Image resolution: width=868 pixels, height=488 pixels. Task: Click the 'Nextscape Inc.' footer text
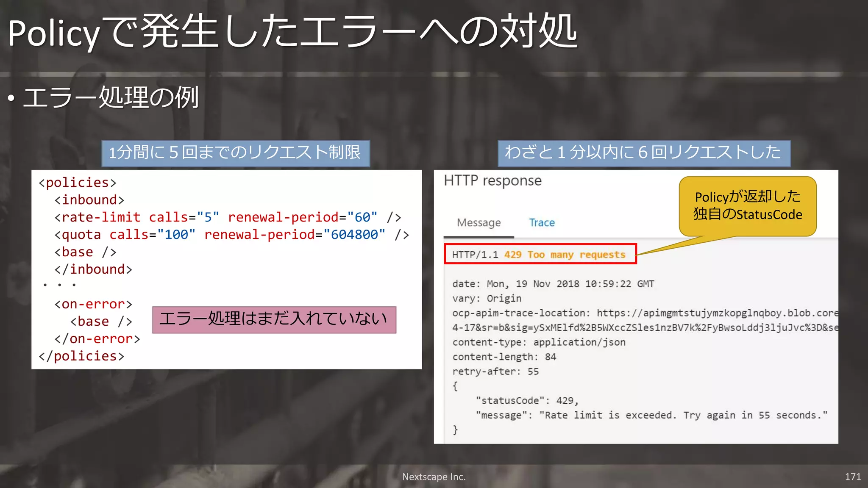(434, 477)
